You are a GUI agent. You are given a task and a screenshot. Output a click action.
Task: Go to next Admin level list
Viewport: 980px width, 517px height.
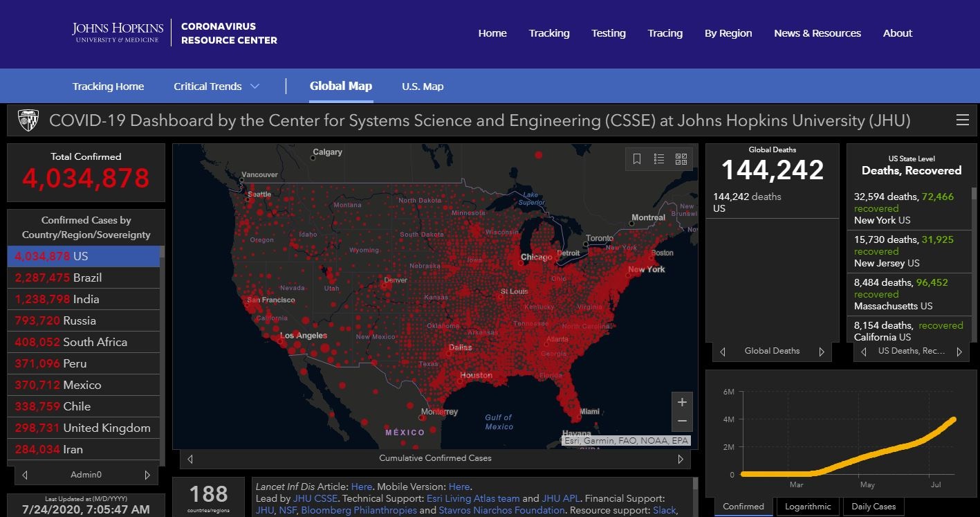tap(147, 475)
